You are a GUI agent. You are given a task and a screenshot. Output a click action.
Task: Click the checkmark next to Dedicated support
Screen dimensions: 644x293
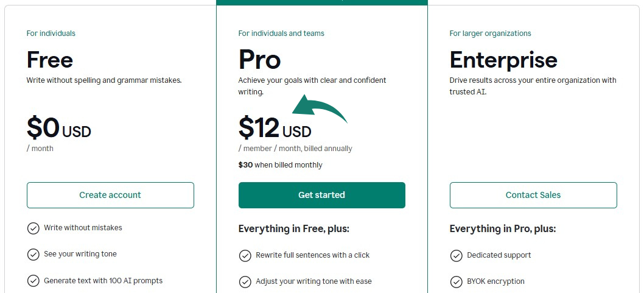coord(456,256)
